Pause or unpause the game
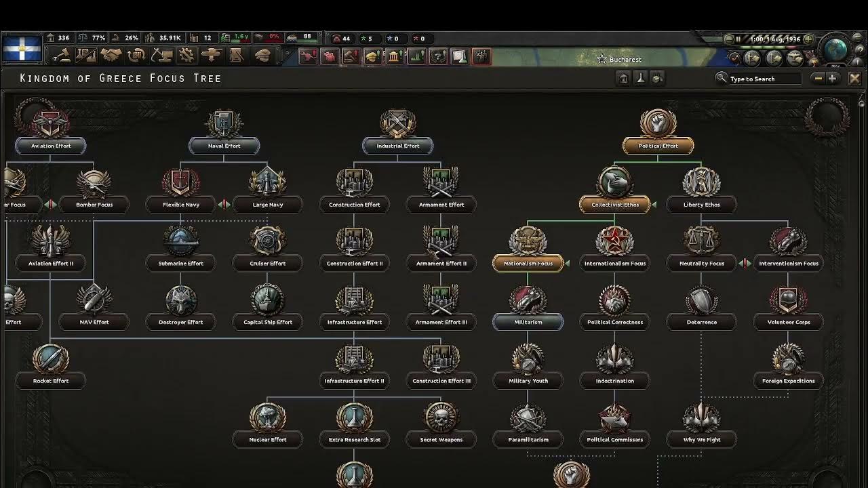This screenshot has width=868, height=488. point(738,39)
